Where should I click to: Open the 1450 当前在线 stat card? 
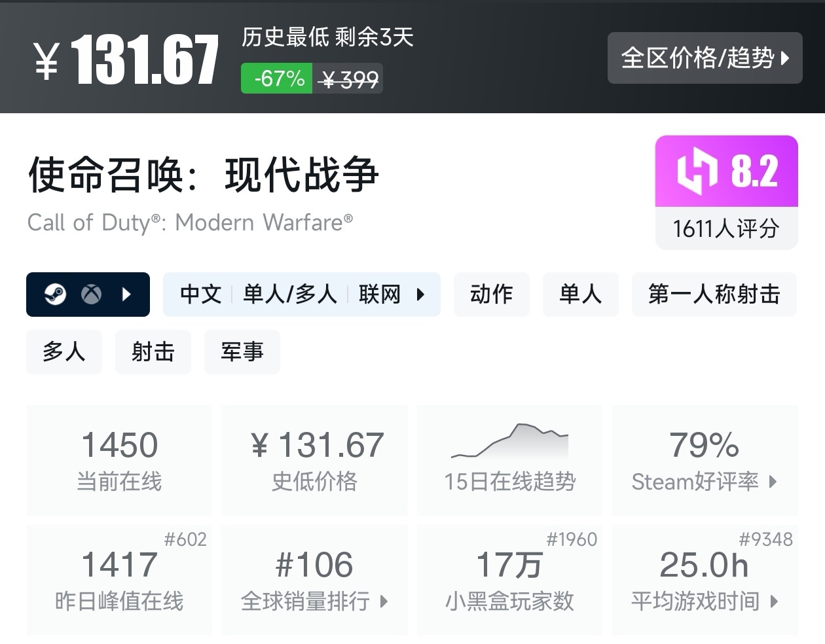tap(119, 460)
